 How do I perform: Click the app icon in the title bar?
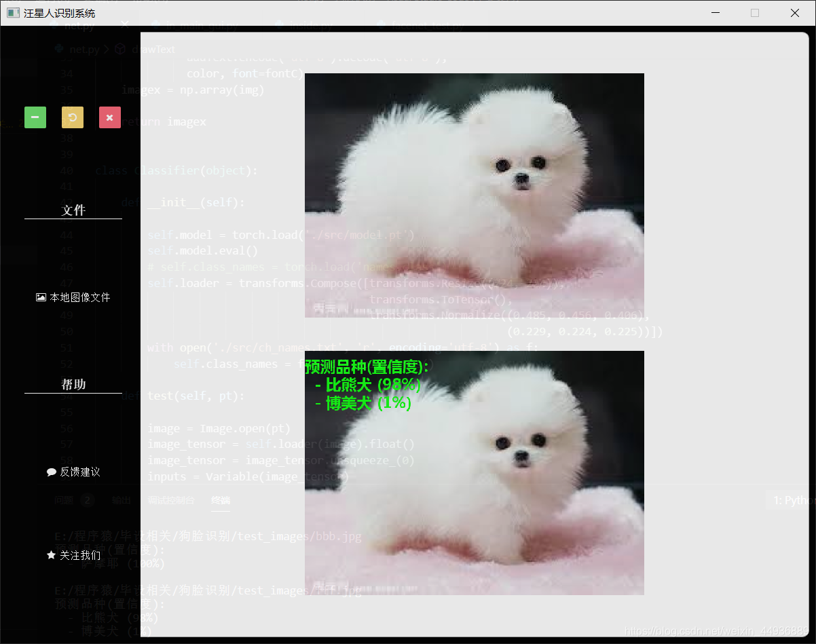[x=12, y=13]
